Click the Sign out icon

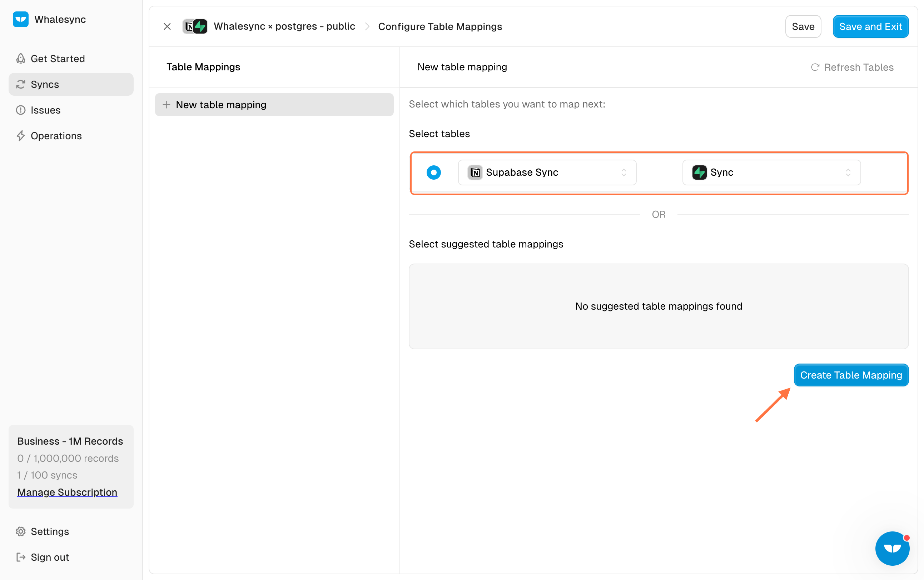[21, 557]
